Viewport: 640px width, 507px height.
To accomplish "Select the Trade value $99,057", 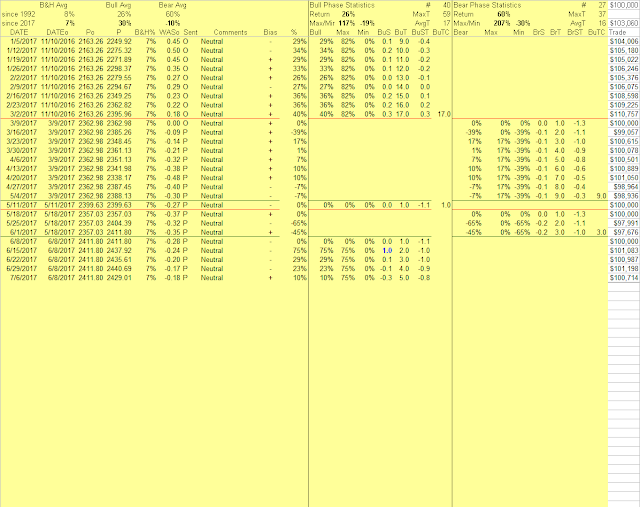I will click(x=626, y=132).
